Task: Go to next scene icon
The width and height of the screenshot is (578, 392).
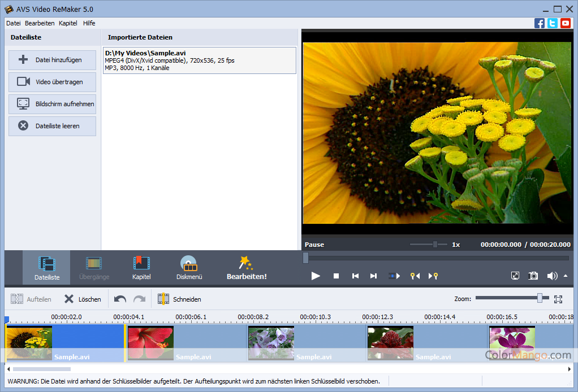Action: 394,276
